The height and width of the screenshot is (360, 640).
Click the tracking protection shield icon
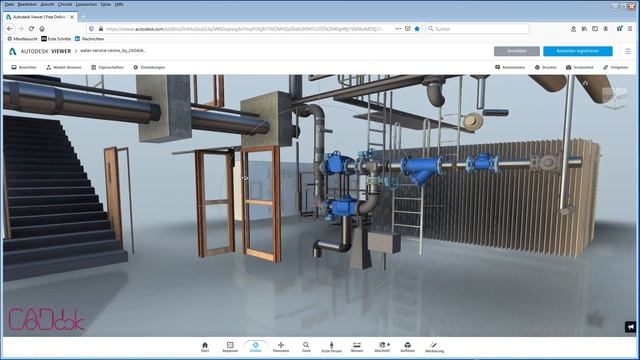pyautogui.click(x=91, y=29)
